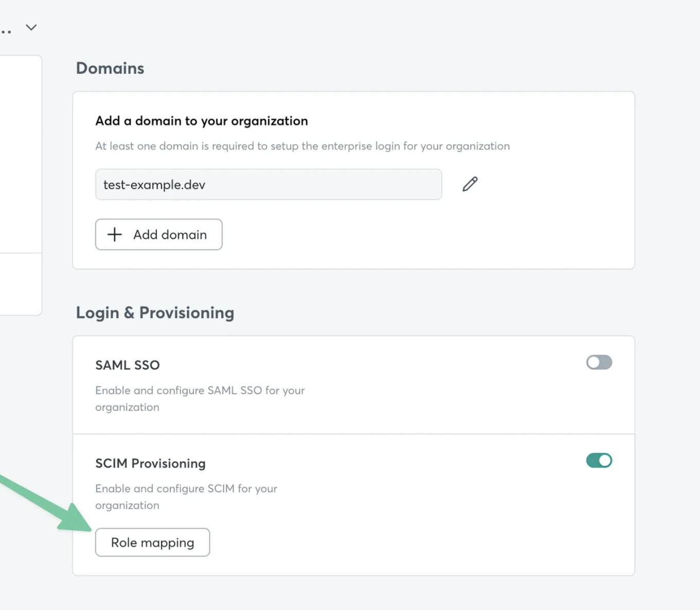Click the truncated ellipsis text beside the chevron
This screenshot has height=610, width=700.
[x=6, y=32]
